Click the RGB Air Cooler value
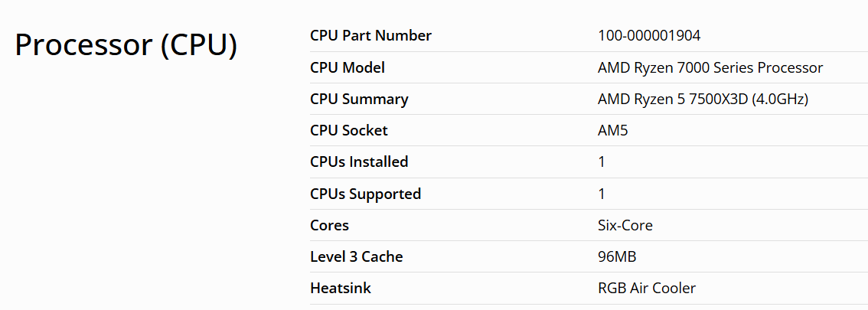868x310 pixels. click(x=647, y=288)
